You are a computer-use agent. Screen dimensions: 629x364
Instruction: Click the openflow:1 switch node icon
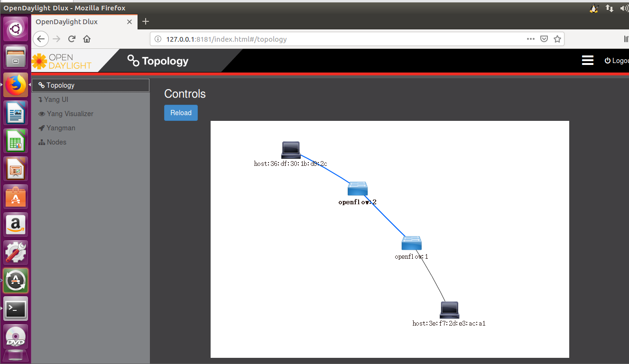tap(411, 243)
